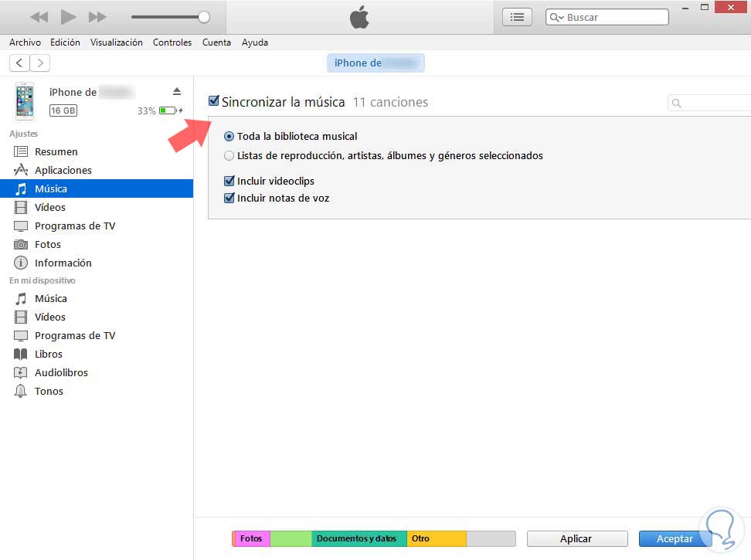Open Tonos on the device
This screenshot has width=751, height=560.
[97, 391]
